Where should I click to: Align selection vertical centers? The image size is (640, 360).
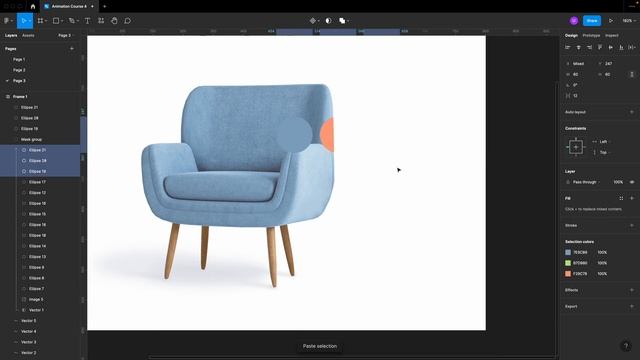coord(611,47)
